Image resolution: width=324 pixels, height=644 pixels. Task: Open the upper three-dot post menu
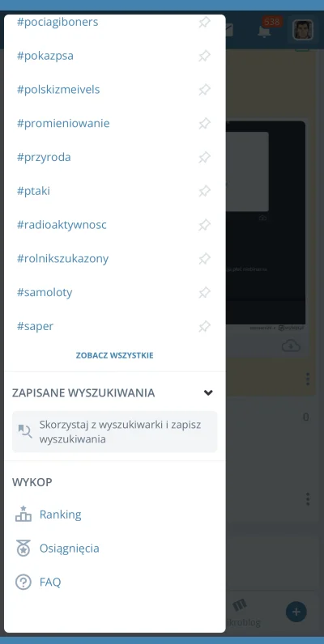pyautogui.click(x=308, y=379)
